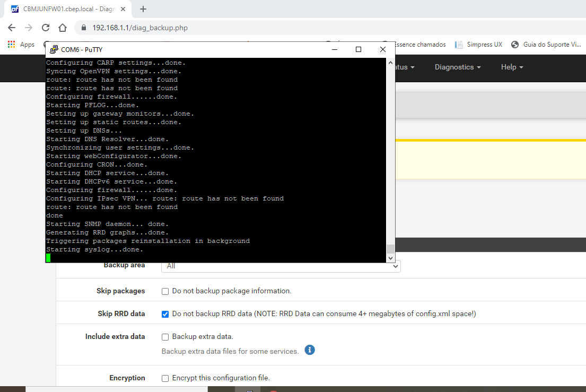Open the Apps grid shortcut
Image resolution: width=586 pixels, height=392 pixels.
21,45
